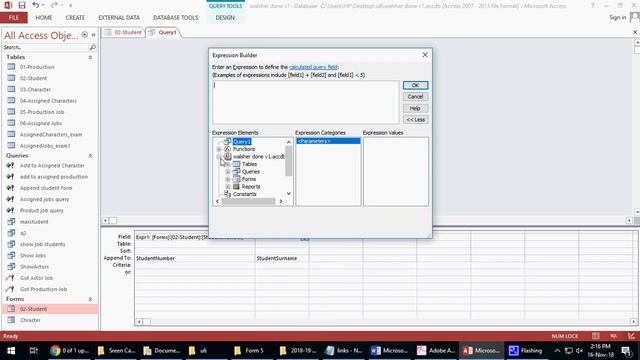Open the HOME ribbon tab
Screen dimensions: 640x360
click(44, 18)
